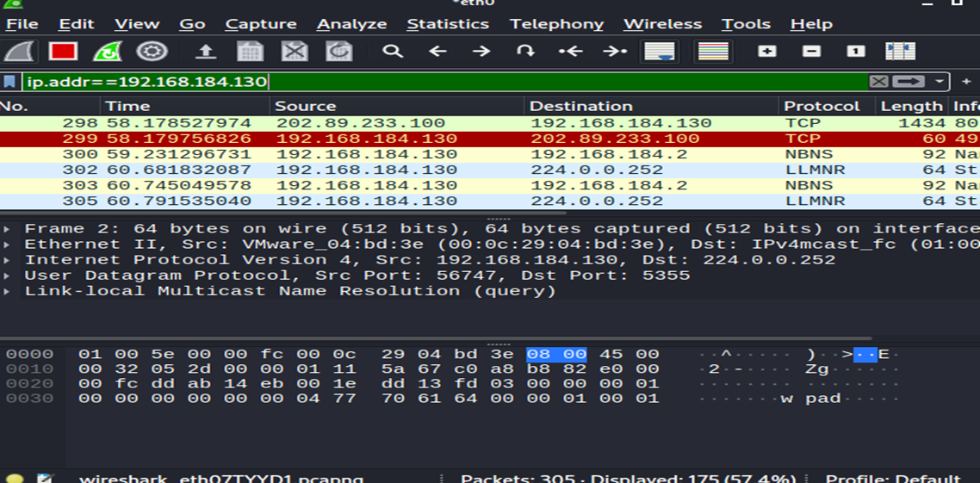The image size is (980, 483).
Task: Edit capture file properties status icon
Action: point(45,479)
